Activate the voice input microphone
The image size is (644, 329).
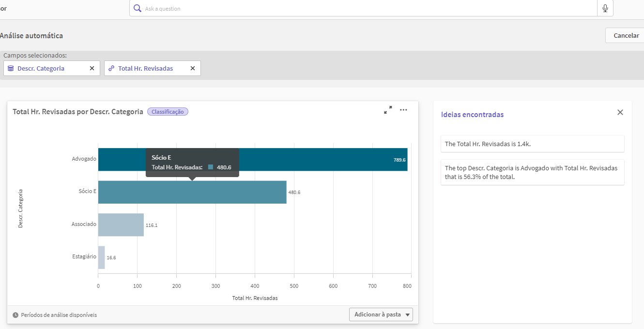click(605, 8)
